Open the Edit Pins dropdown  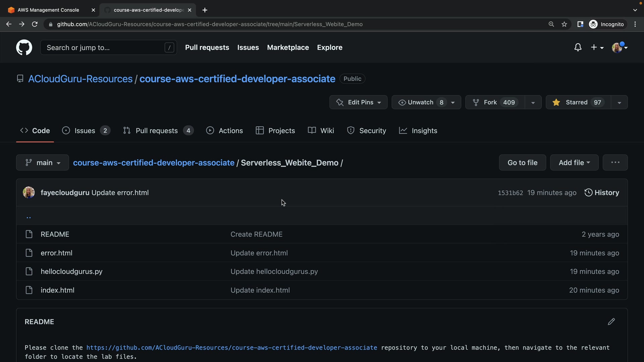(358, 102)
